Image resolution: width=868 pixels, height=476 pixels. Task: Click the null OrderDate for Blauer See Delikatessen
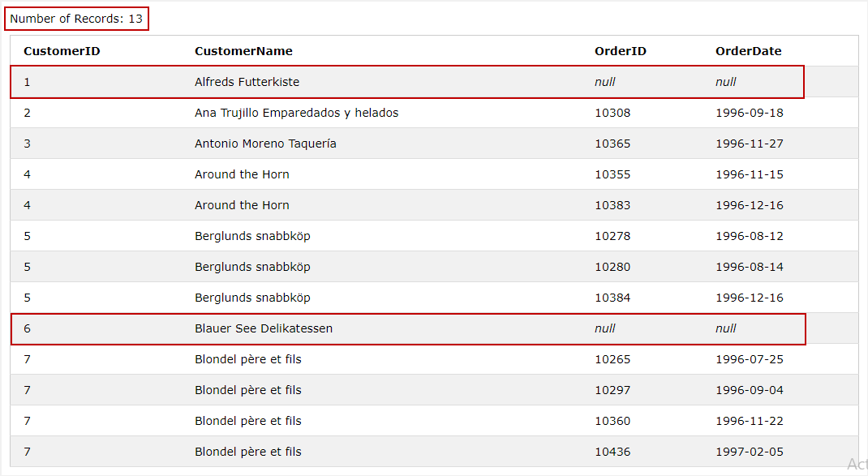click(726, 328)
